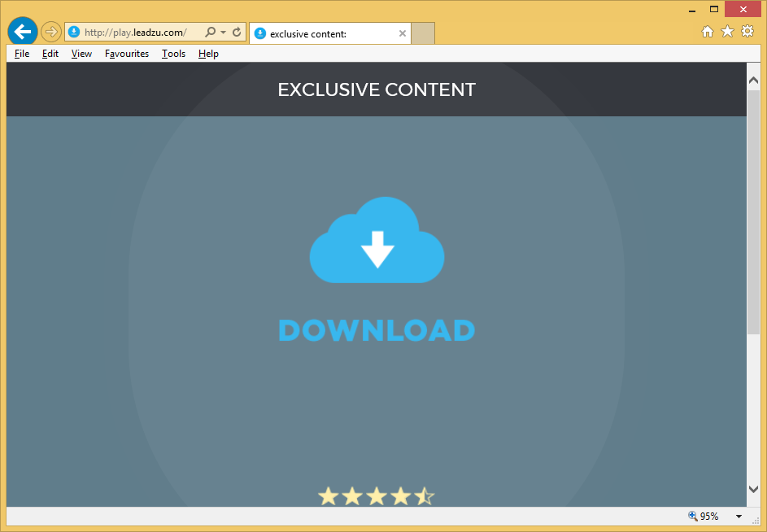Click the 95% zoom level button
The height and width of the screenshot is (532, 767).
point(704,517)
